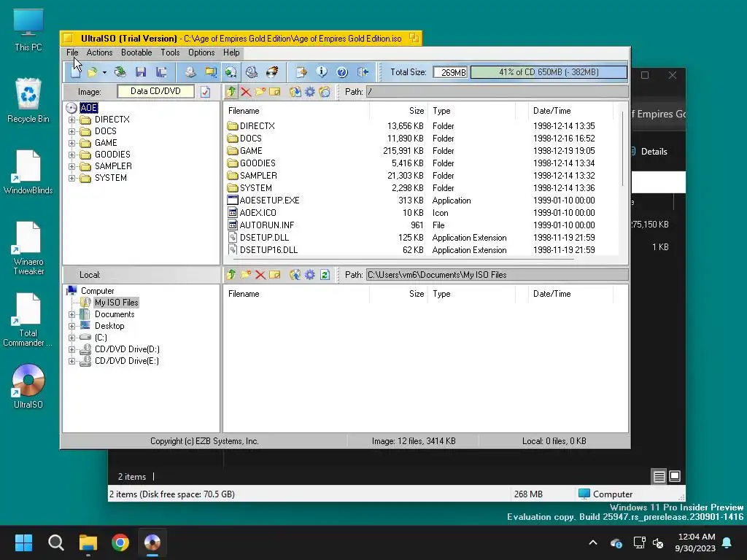Click the Local Path field
This screenshot has height=560, width=747.
497,275
